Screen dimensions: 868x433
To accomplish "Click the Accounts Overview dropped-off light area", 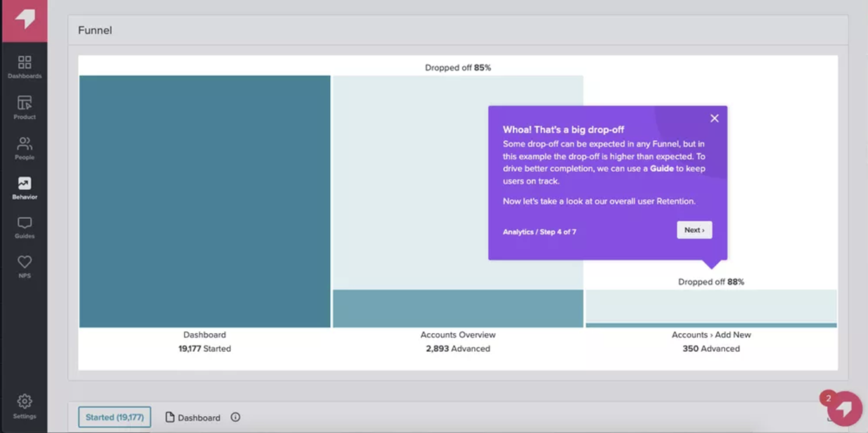I will tap(407, 181).
